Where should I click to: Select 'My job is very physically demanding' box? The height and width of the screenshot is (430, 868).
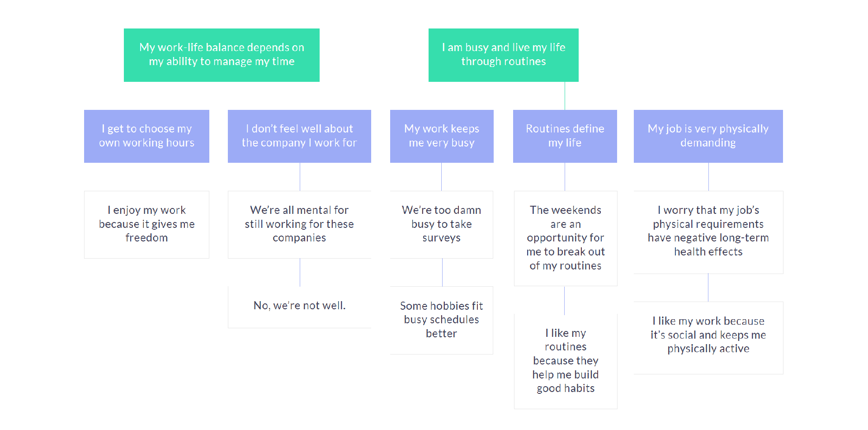pyautogui.click(x=708, y=136)
